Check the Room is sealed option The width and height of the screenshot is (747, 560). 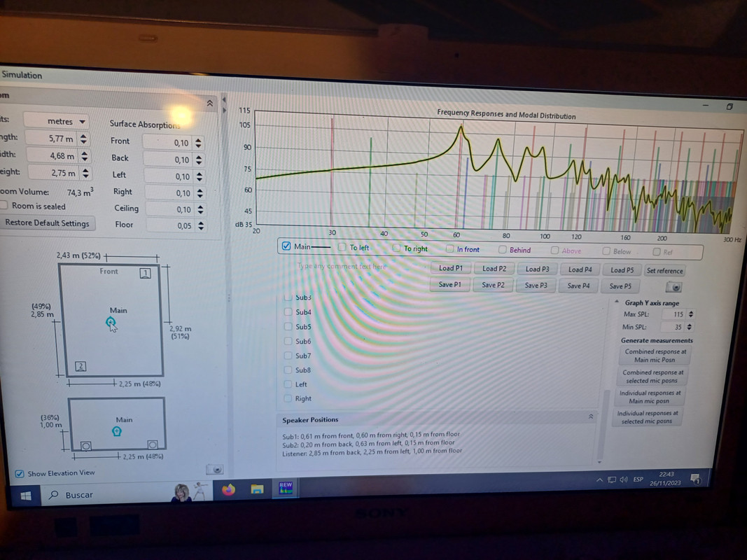pos(4,205)
